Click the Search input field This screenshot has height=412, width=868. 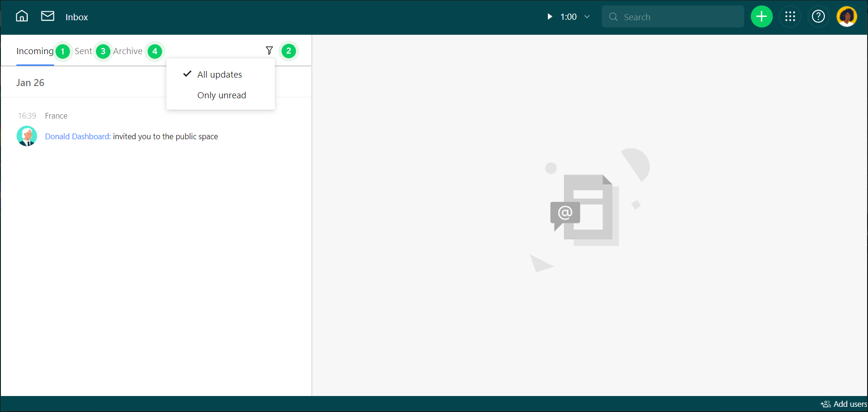coord(677,17)
